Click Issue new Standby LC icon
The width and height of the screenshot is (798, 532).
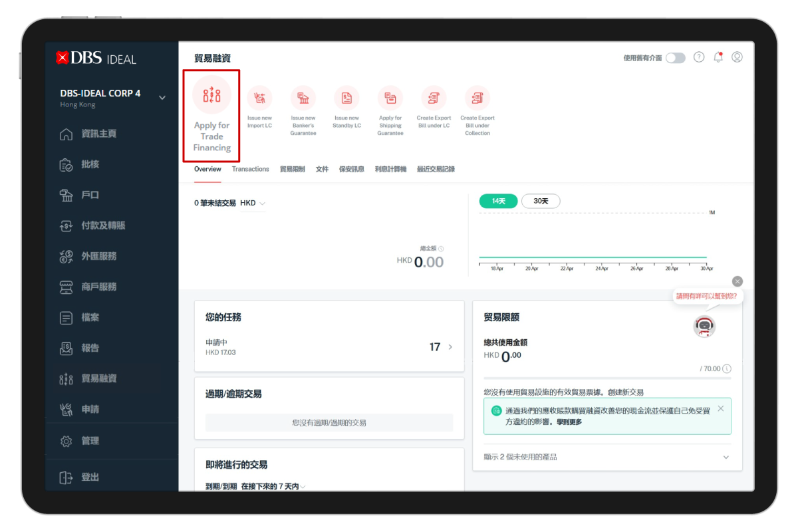point(346,98)
